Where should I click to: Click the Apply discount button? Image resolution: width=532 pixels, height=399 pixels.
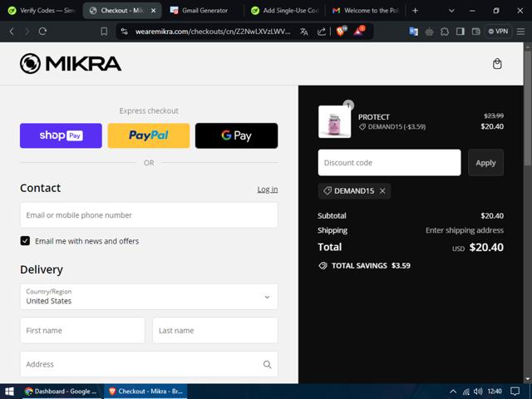click(x=485, y=163)
